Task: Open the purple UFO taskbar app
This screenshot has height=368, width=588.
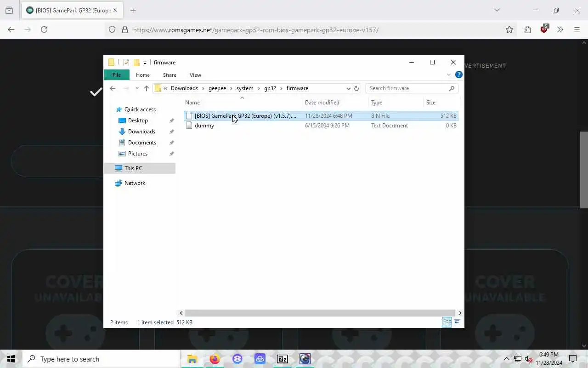Action: coord(260,359)
